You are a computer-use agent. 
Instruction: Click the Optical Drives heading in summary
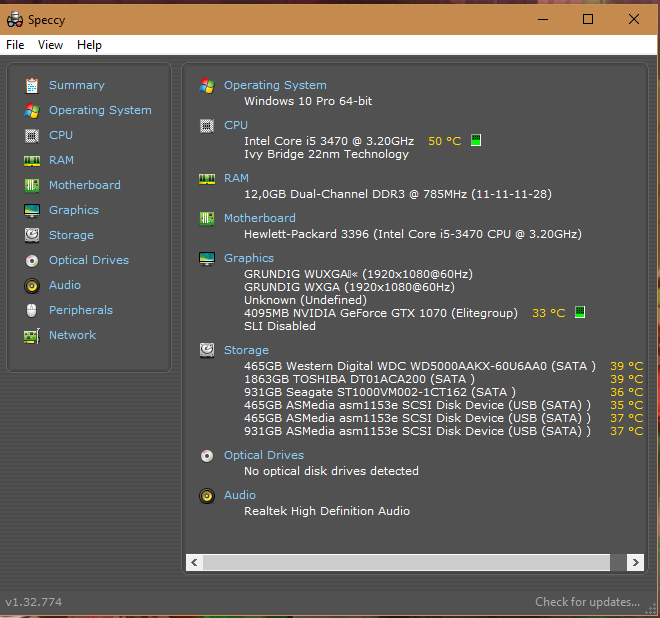263,455
